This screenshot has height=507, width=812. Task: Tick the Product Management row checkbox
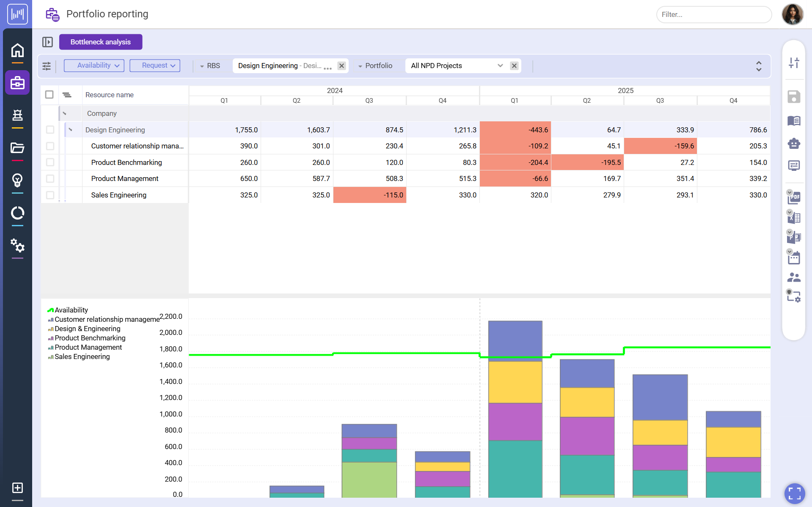[x=50, y=178]
